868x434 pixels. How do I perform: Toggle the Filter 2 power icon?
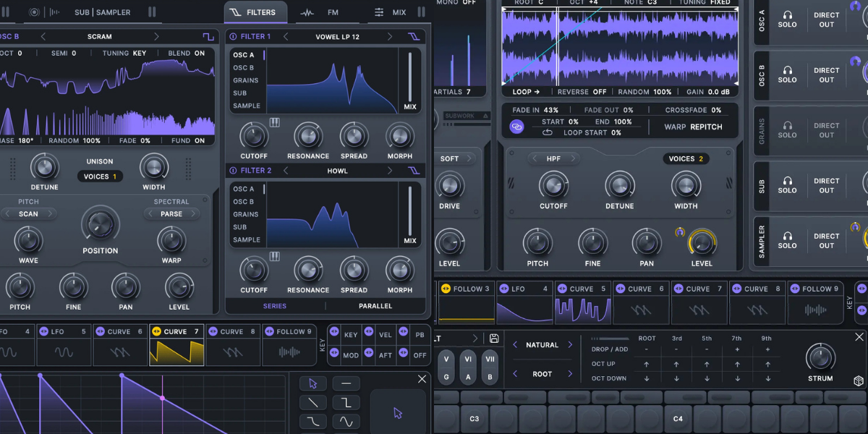tap(233, 171)
